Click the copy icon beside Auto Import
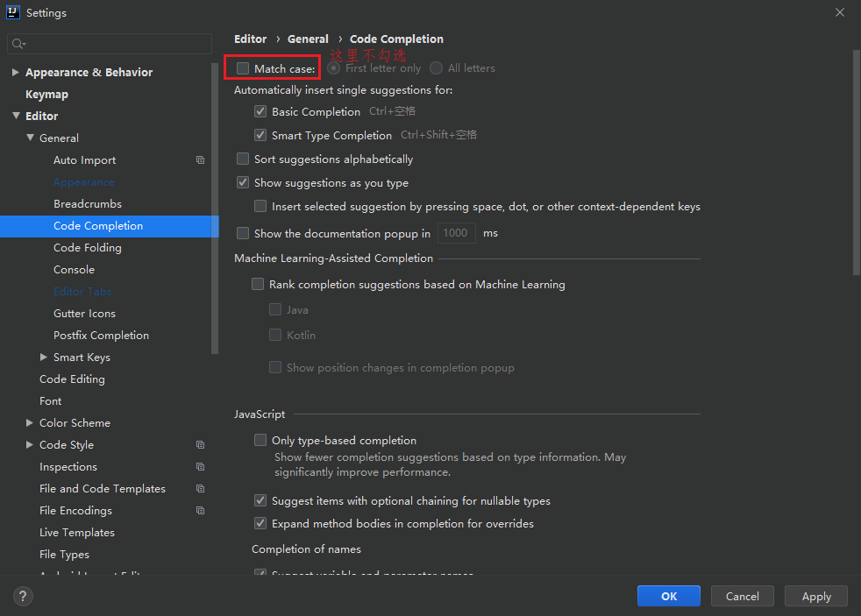The width and height of the screenshot is (861, 616). point(200,160)
